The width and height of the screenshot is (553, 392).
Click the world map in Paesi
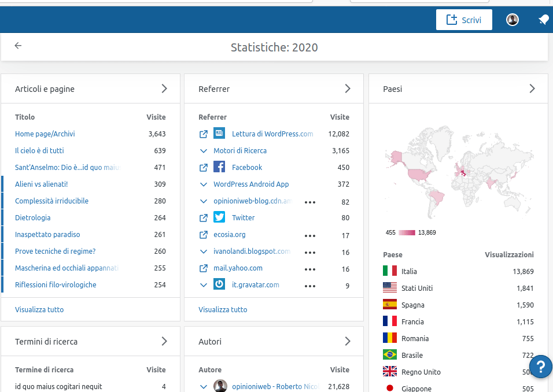point(459,167)
